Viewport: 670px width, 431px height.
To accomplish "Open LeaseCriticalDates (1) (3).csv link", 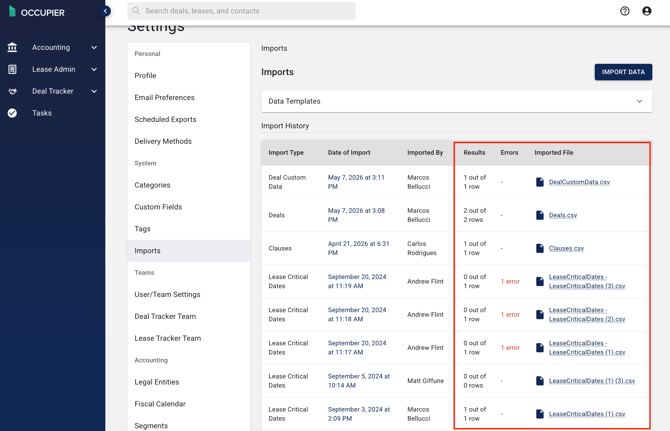I will click(x=592, y=381).
